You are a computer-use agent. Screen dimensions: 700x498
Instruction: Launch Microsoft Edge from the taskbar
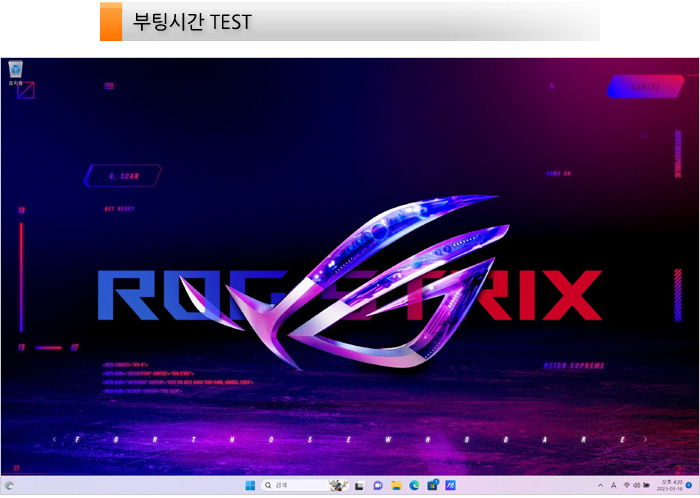(414, 485)
